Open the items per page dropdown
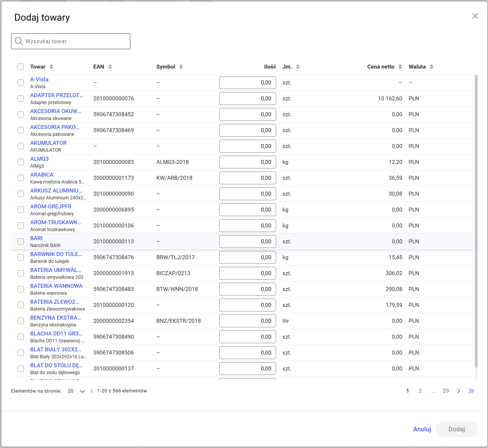The width and height of the screenshot is (488, 448). click(x=76, y=391)
